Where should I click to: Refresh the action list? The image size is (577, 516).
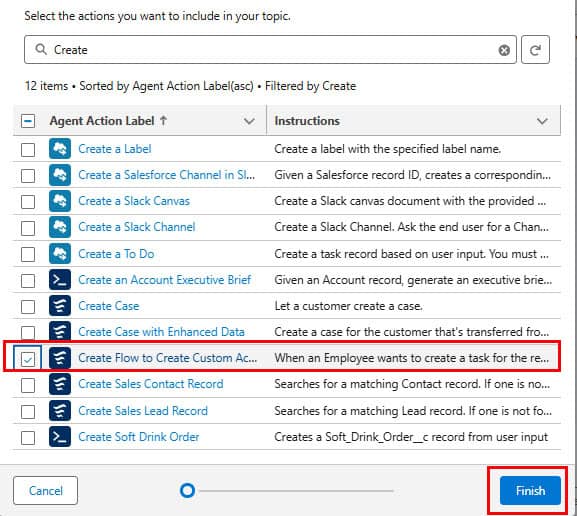pos(535,50)
